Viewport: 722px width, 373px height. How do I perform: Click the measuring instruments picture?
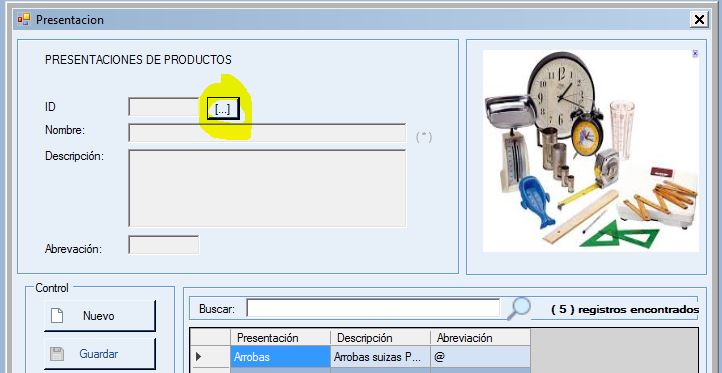pos(591,151)
